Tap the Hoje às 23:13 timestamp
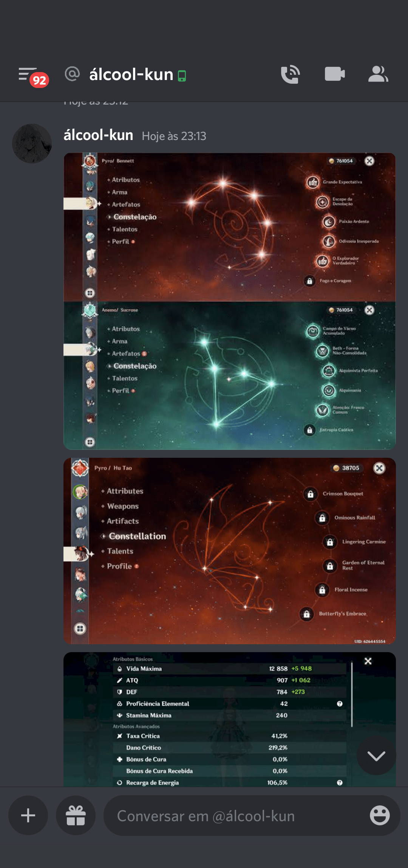The image size is (408, 868). [x=174, y=136]
